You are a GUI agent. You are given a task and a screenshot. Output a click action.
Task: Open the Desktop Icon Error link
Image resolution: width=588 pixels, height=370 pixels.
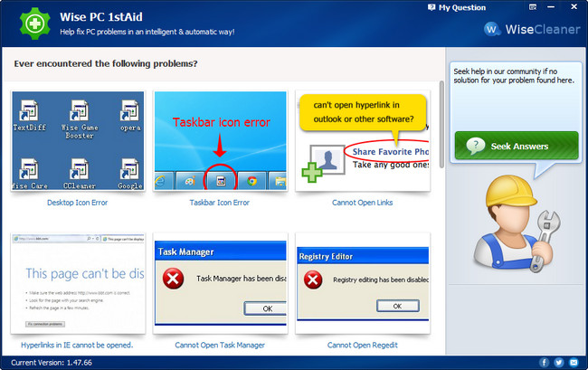pos(77,203)
